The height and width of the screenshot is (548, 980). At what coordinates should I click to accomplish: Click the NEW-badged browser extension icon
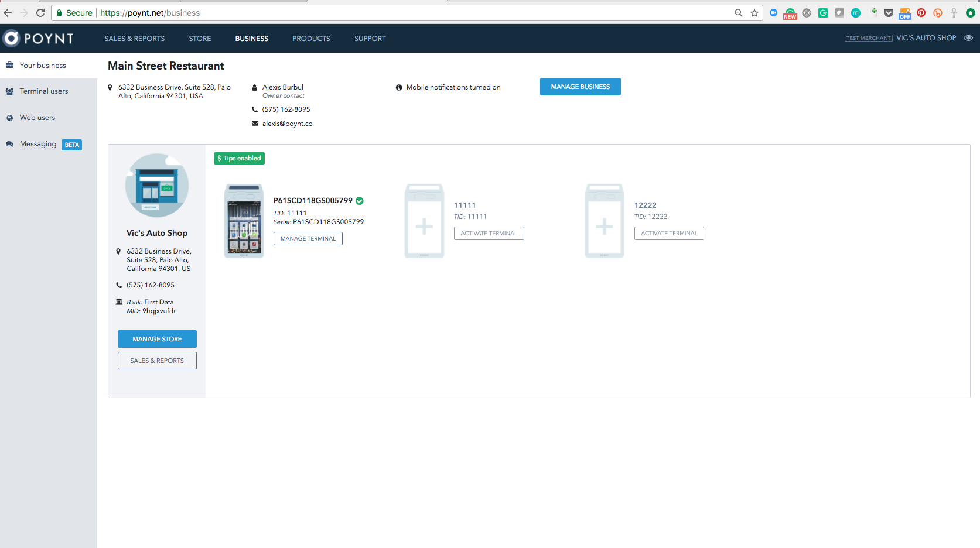[x=790, y=13]
